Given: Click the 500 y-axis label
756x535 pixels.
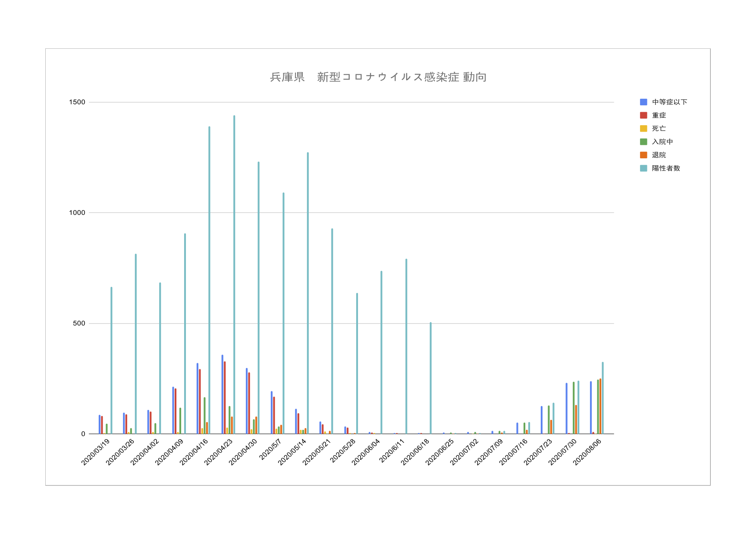Looking at the screenshot, I should [x=79, y=324].
